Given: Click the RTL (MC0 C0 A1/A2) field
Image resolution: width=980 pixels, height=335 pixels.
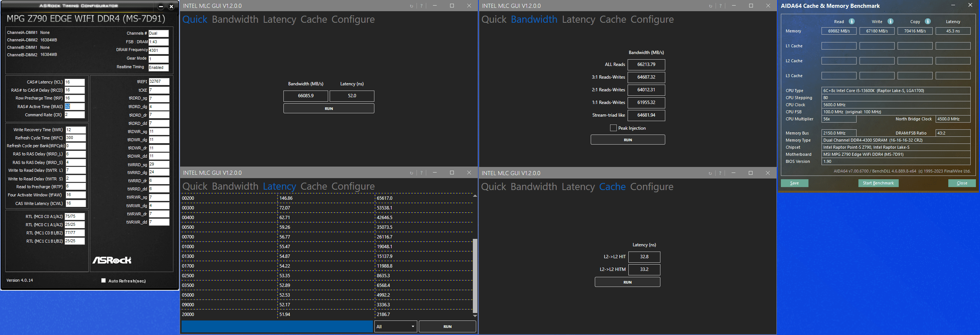Looking at the screenshot, I should [x=75, y=217].
